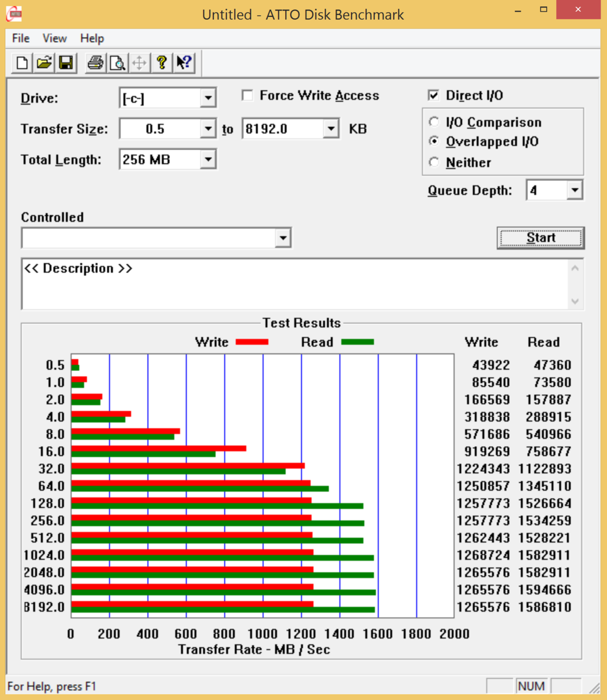Click the Write value 43922

(x=491, y=365)
